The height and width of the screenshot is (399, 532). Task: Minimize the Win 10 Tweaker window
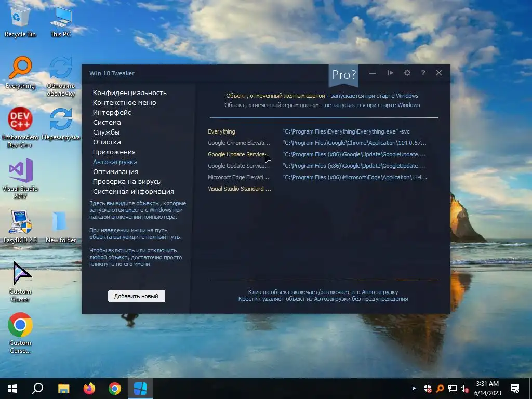click(373, 73)
